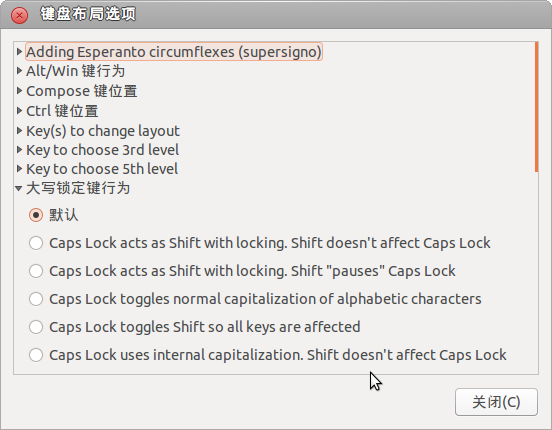
Task: Expand the Adding Esperanto circumflexes arrow
Action: pyautogui.click(x=19, y=52)
